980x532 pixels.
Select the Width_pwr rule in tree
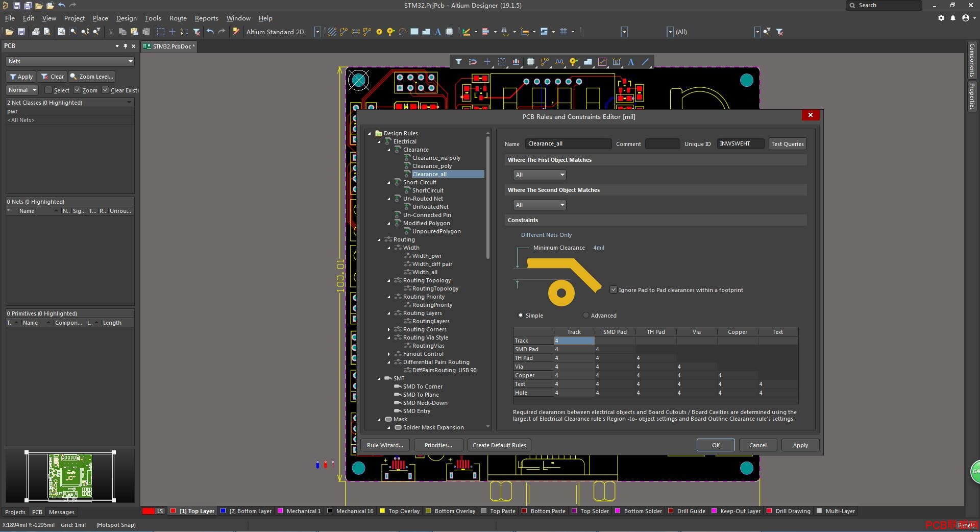click(427, 256)
